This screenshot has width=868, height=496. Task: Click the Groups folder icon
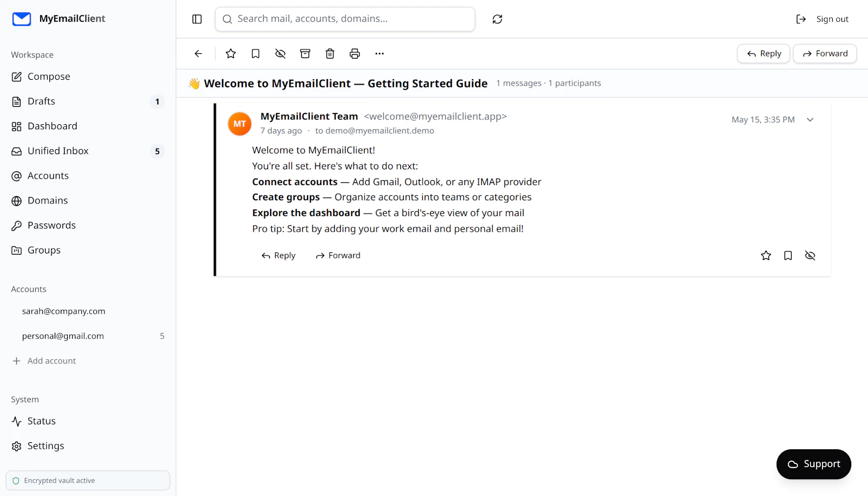click(x=17, y=250)
